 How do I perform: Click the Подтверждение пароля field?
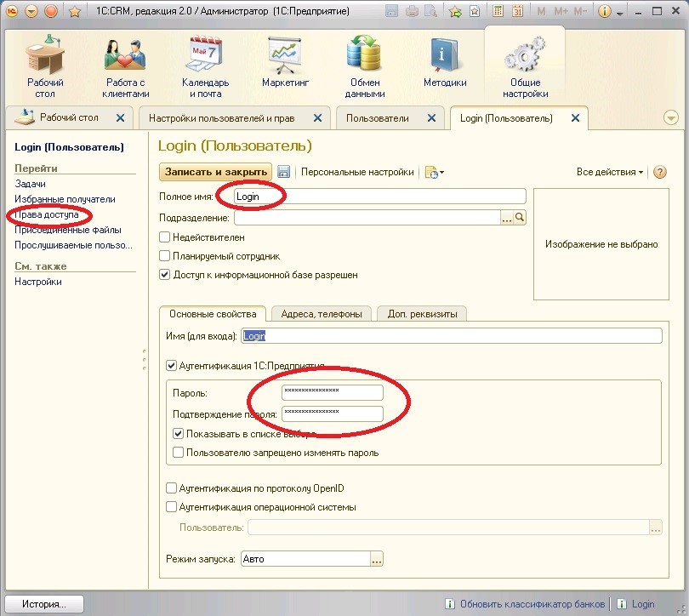point(333,414)
